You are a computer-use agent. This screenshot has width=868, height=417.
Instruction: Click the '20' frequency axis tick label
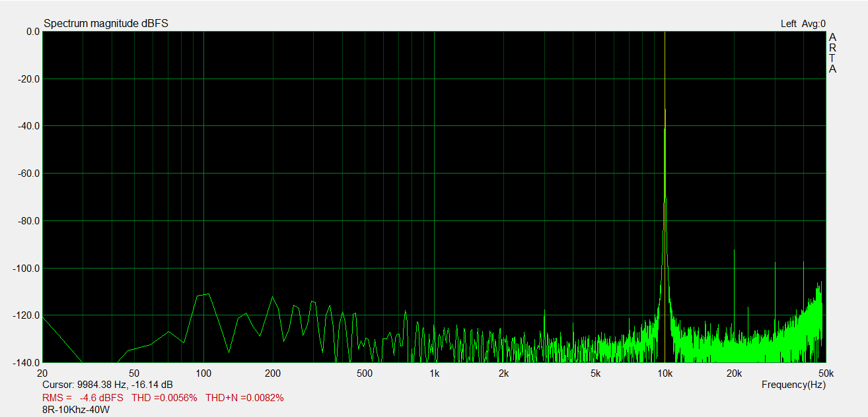43,373
